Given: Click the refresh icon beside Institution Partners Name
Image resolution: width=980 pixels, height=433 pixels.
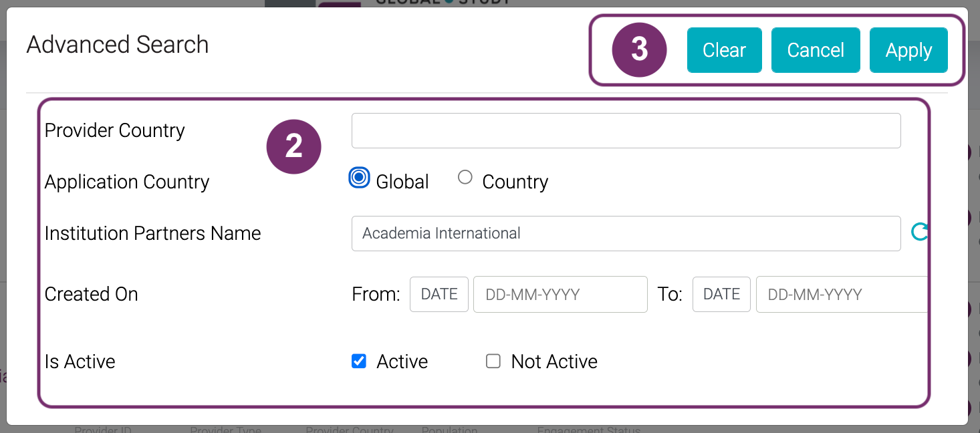Looking at the screenshot, I should click(x=920, y=232).
